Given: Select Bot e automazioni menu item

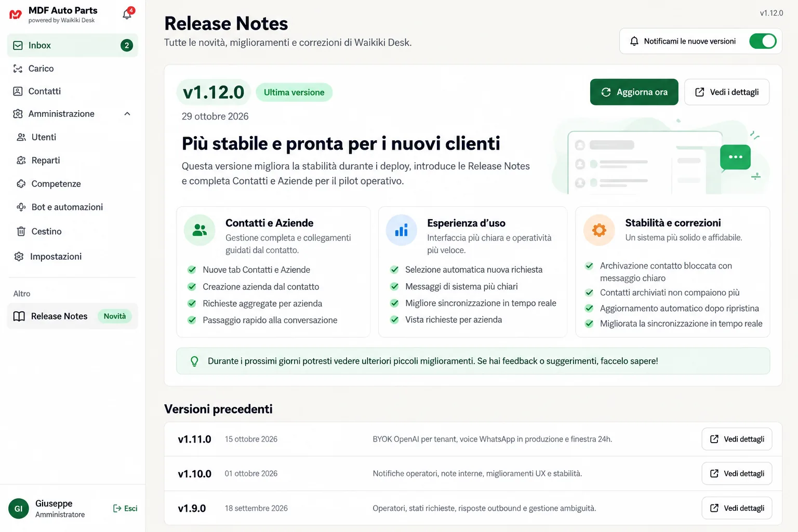Looking at the screenshot, I should 72,207.
